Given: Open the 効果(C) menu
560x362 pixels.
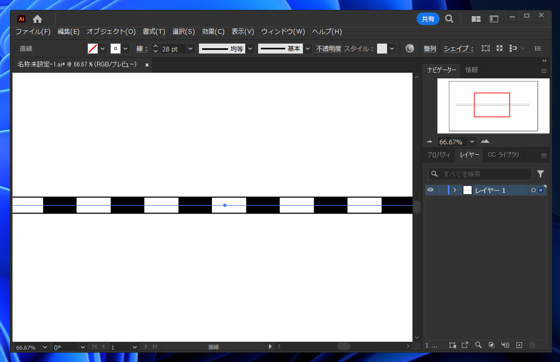Looking at the screenshot, I should (213, 31).
